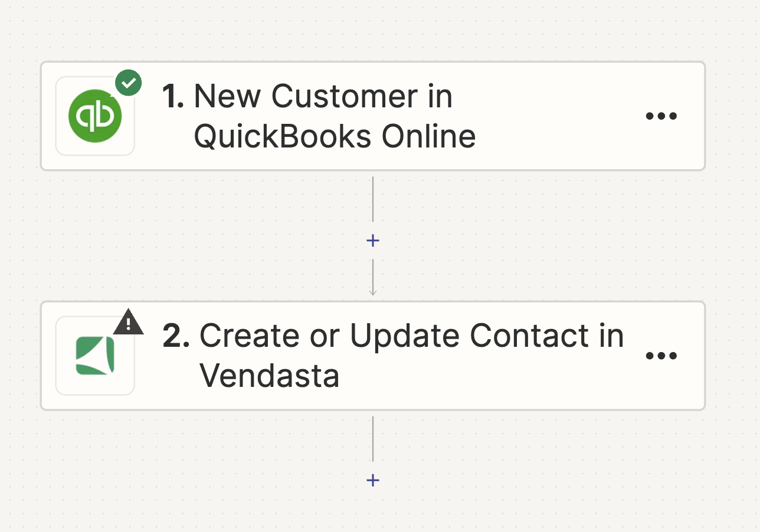Click the step number "1." label
The width and height of the screenshot is (760, 532).
coord(173,96)
